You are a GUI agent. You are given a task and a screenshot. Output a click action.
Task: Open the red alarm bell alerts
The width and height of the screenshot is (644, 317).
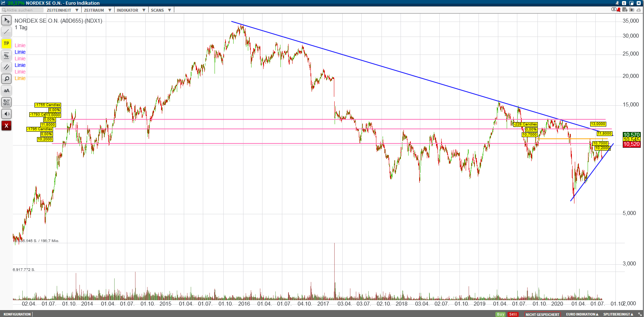point(619,10)
